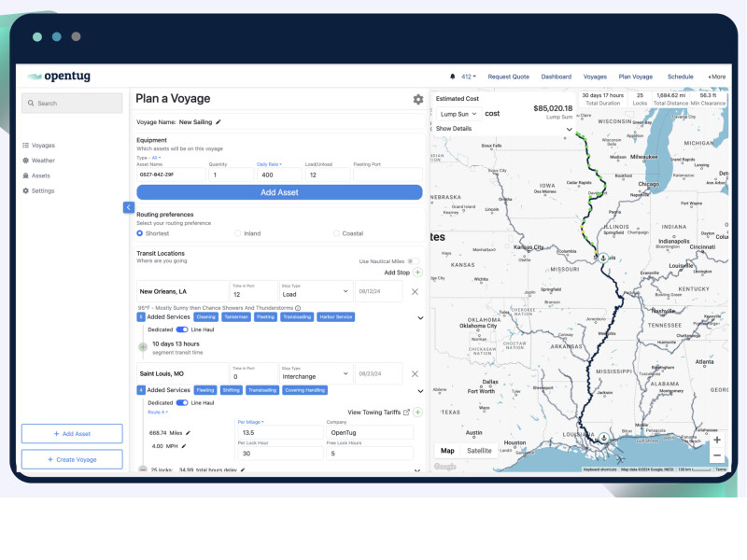
Task: Click the plus segment marker under New Orleans
Action: click(x=143, y=347)
